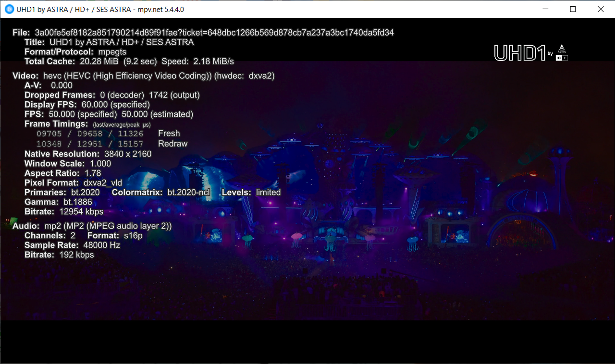This screenshot has width=615, height=364.
Task: Click the 'Dropped Frames' statistic line
Action: pyautogui.click(x=112, y=95)
